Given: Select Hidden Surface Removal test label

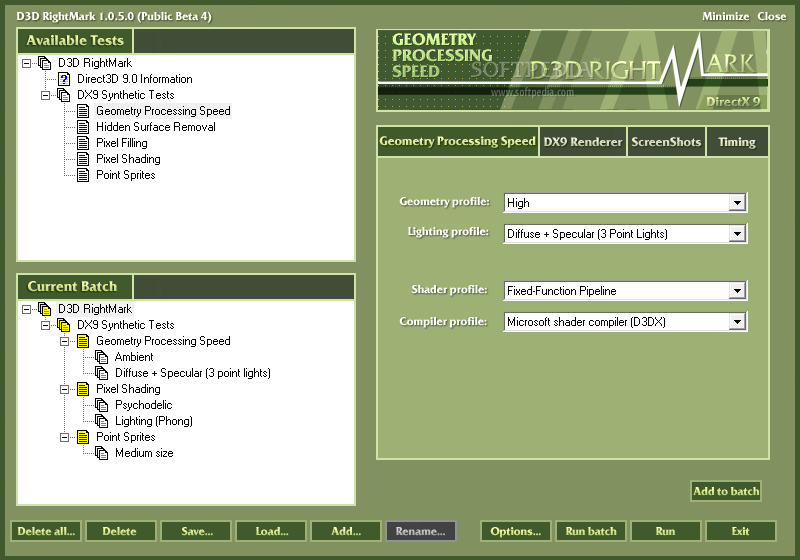Looking at the screenshot, I should point(156,127).
